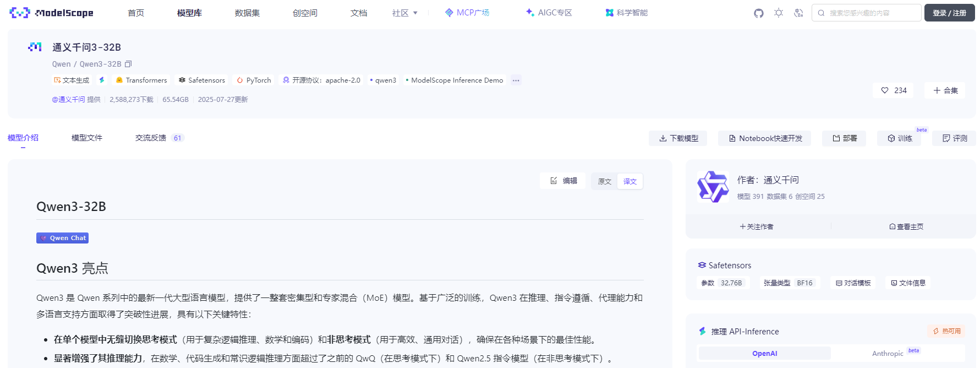This screenshot has width=980, height=368.
Task: Click the qwen3 tag
Action: (x=383, y=80)
